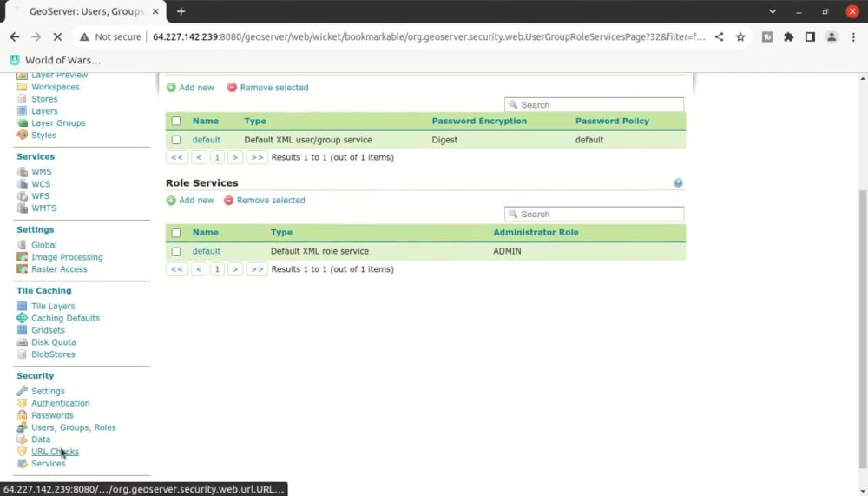Go to next page of role services
This screenshot has width=868, height=496.
click(x=235, y=269)
